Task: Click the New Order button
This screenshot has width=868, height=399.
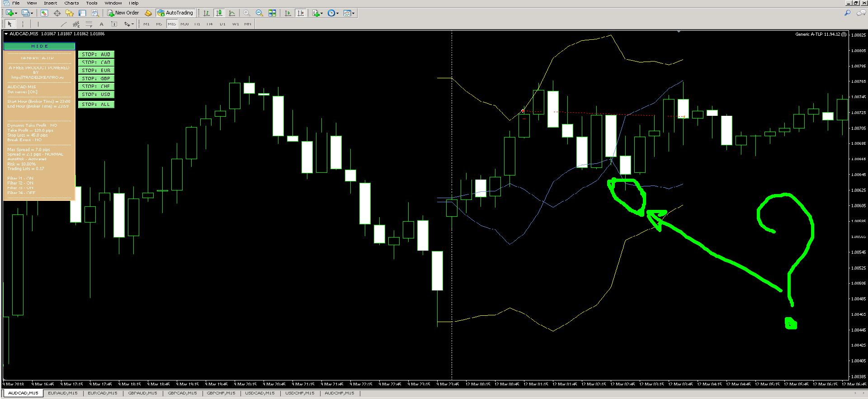Action: click(123, 13)
